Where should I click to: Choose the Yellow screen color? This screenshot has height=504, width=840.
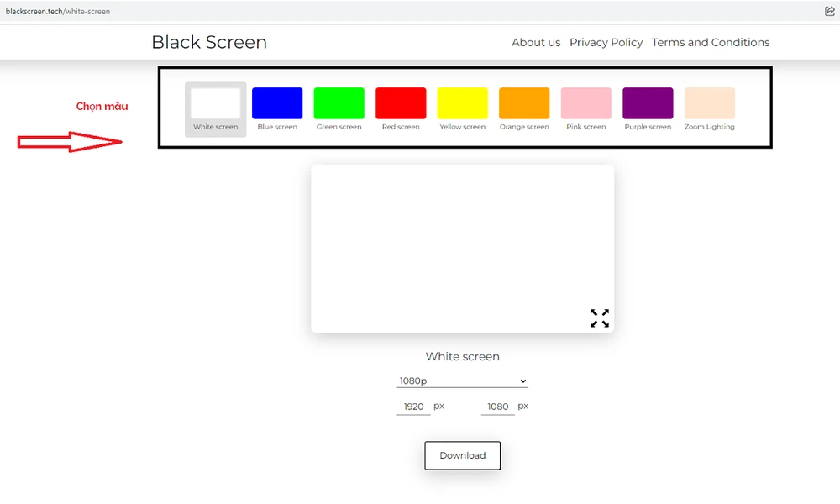pos(462,109)
